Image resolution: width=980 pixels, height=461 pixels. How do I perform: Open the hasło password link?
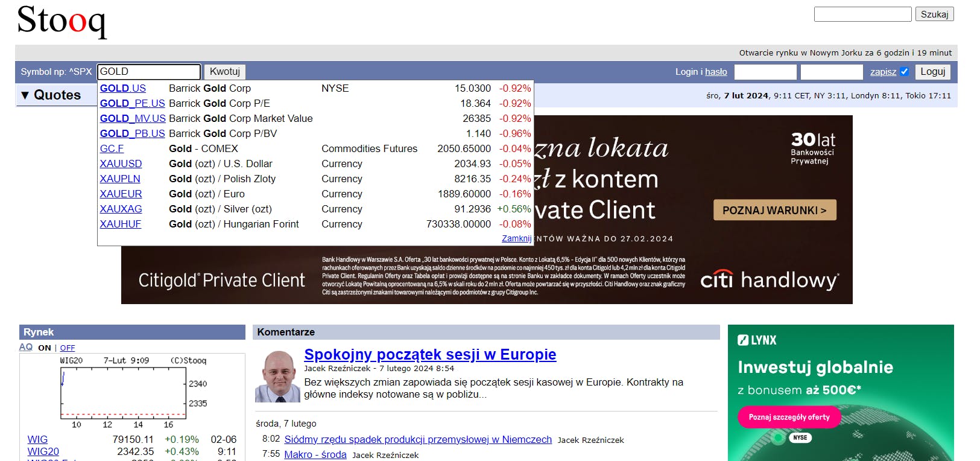pos(716,72)
